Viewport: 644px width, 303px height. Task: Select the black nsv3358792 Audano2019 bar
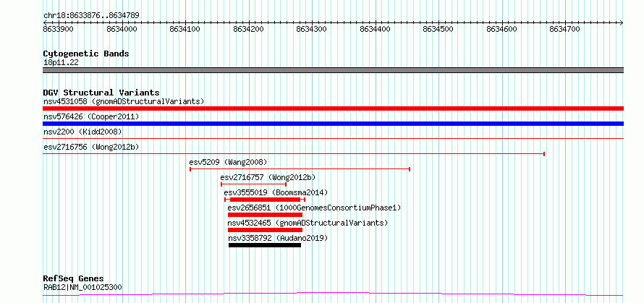point(265,245)
